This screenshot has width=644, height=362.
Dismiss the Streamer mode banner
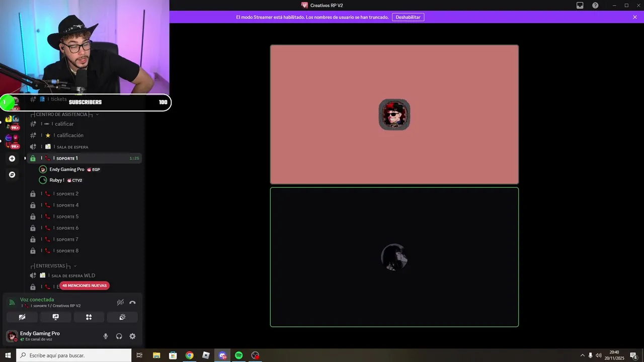(635, 17)
